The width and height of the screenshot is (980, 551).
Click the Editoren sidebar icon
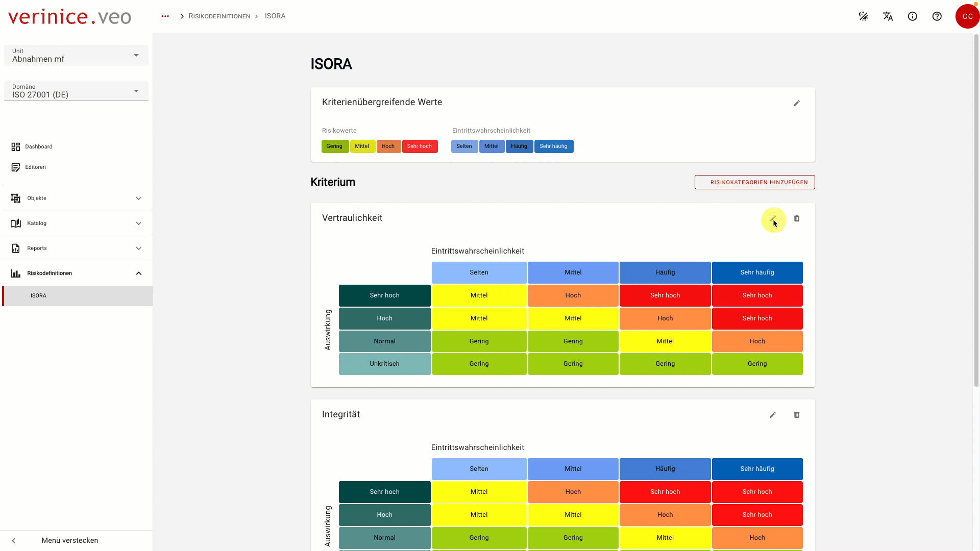[16, 167]
